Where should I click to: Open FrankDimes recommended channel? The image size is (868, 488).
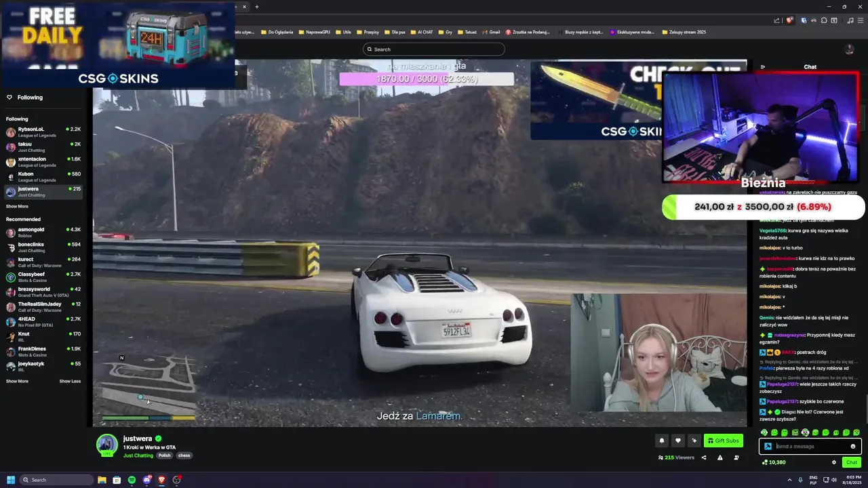coord(43,352)
